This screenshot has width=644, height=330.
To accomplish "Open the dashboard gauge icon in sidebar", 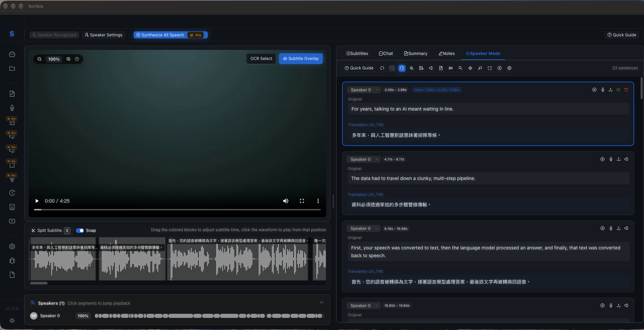I will coord(12,54).
